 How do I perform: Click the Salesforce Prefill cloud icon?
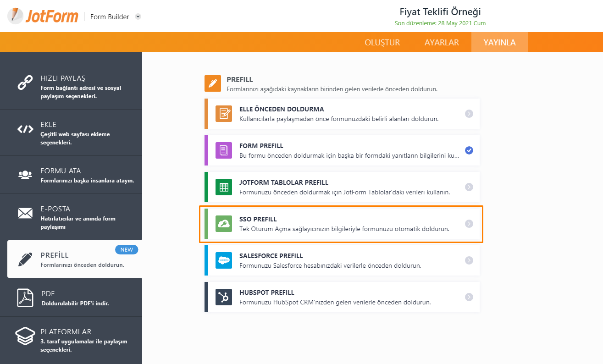point(224,260)
